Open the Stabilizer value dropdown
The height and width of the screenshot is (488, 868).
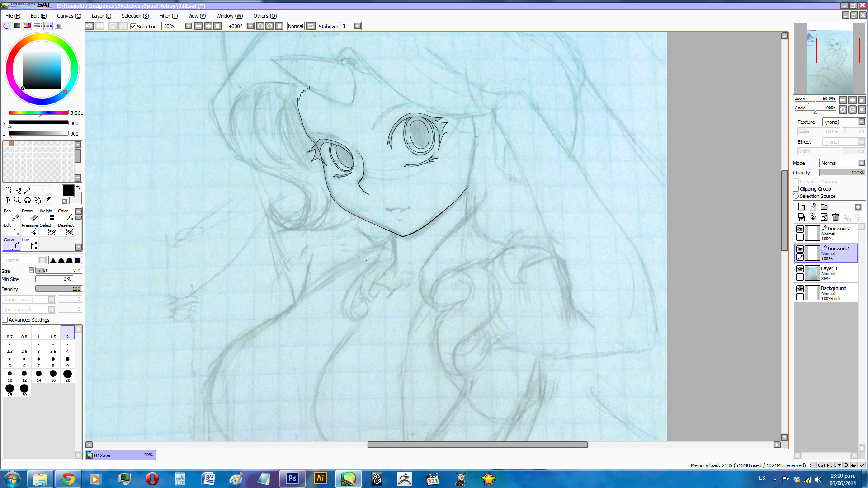click(357, 26)
